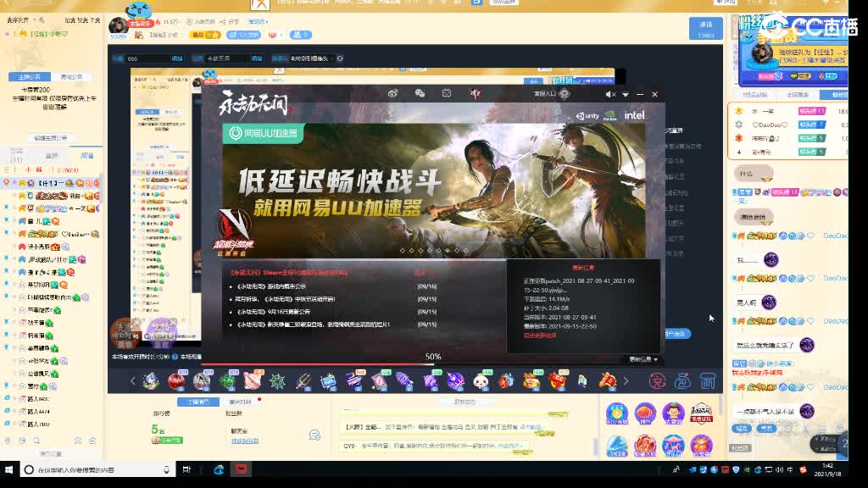Screen dimensions: 868x488
Task: Open the Steam FAQ headline in red
Action: 288,272
